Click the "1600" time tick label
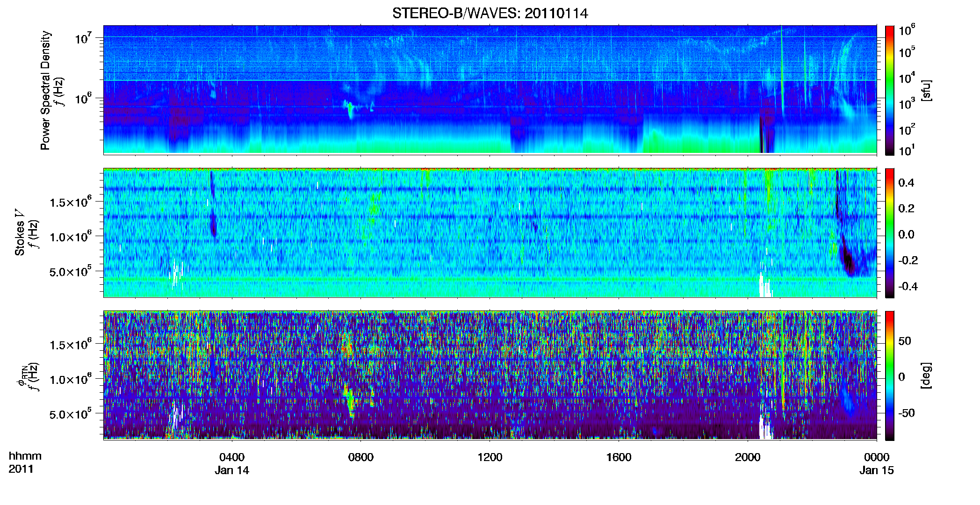 [x=619, y=457]
